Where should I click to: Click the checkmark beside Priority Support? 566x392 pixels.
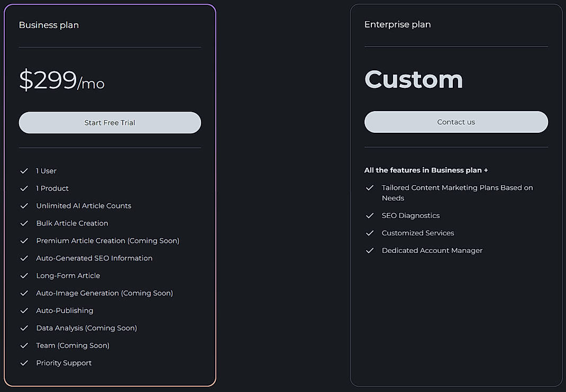click(x=24, y=362)
